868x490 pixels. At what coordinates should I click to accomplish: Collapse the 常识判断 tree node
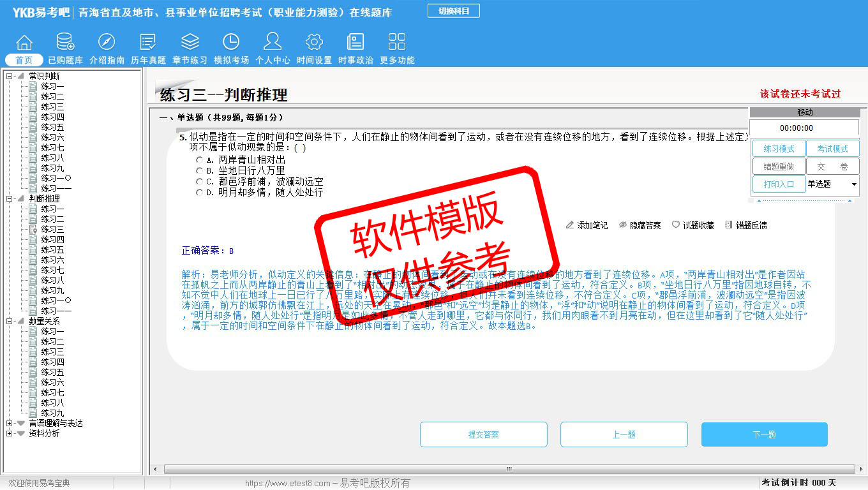click(x=10, y=76)
